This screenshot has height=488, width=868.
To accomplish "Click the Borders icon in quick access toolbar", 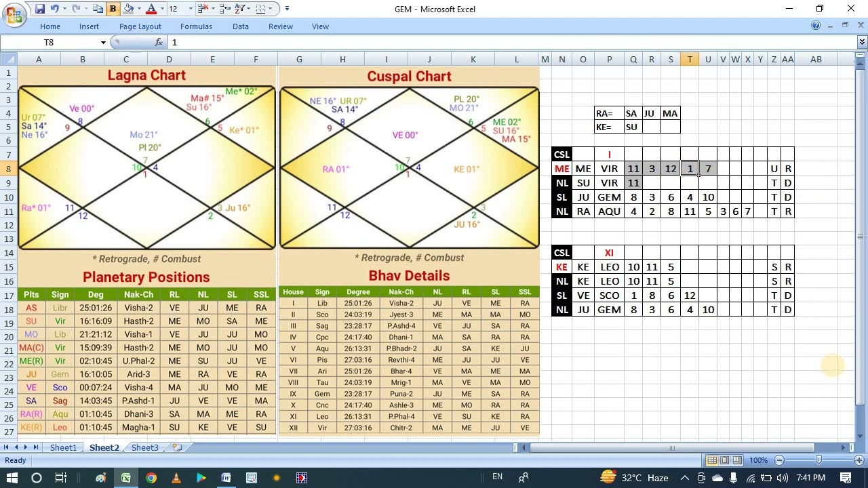I will click(262, 9).
